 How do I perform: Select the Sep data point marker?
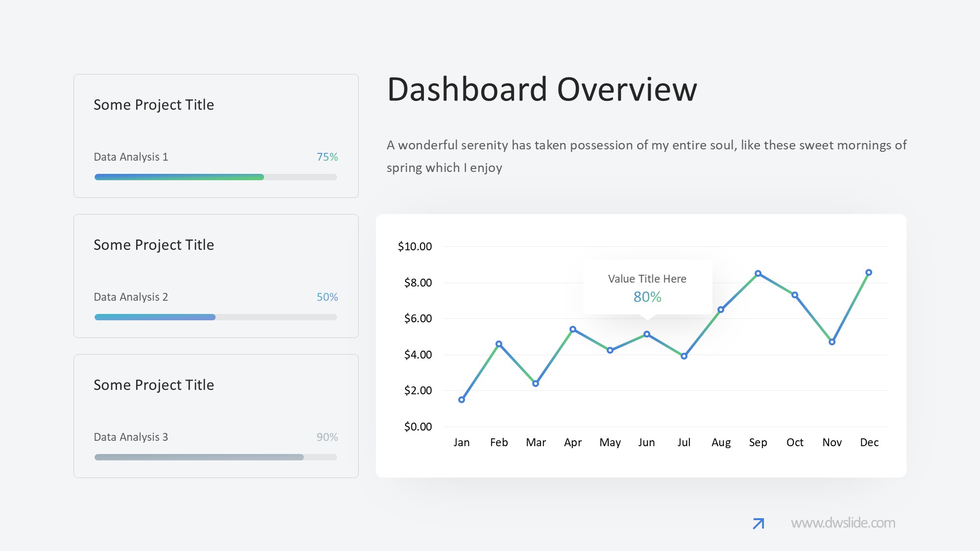tap(758, 273)
